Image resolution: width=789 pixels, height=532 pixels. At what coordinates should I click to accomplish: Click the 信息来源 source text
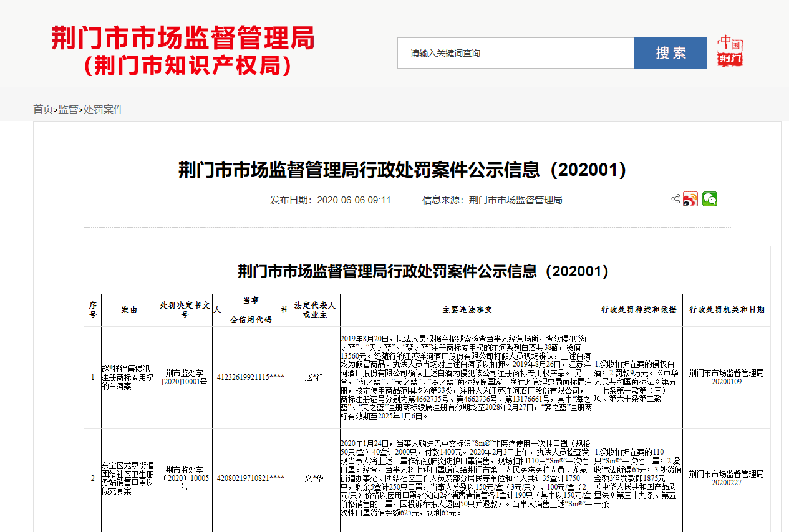tap(492, 200)
